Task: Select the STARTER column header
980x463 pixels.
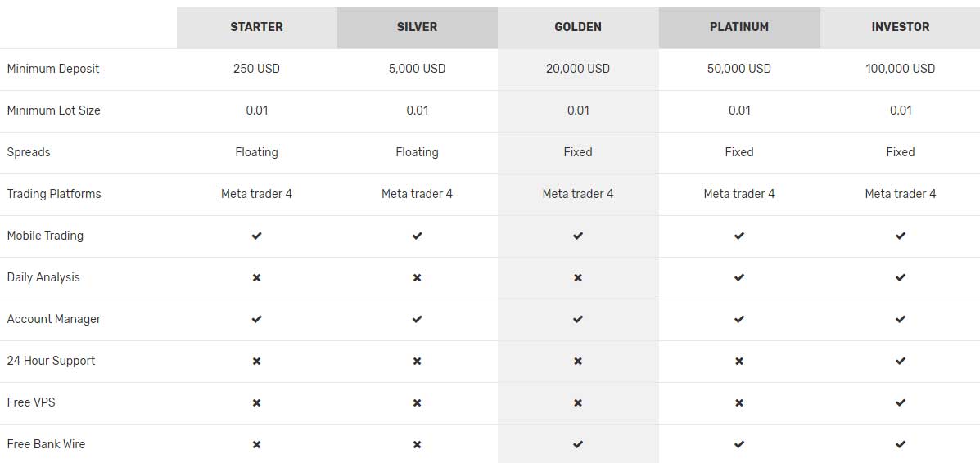Action: pos(256,27)
